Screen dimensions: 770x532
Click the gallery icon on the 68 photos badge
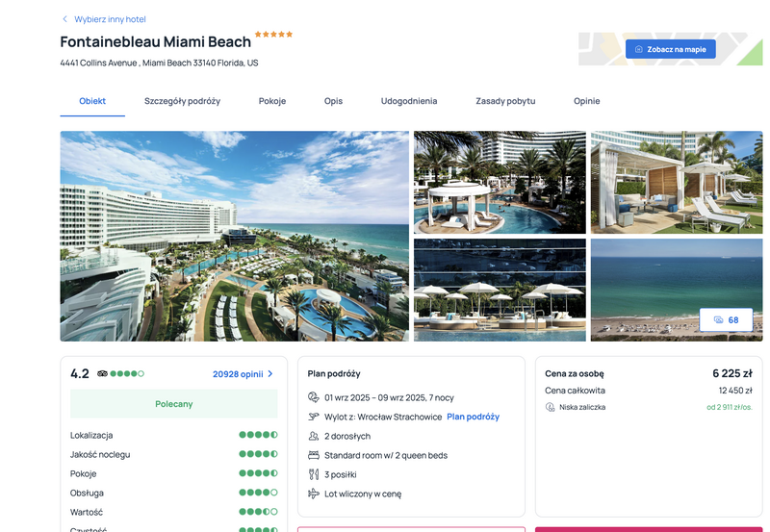click(x=718, y=320)
